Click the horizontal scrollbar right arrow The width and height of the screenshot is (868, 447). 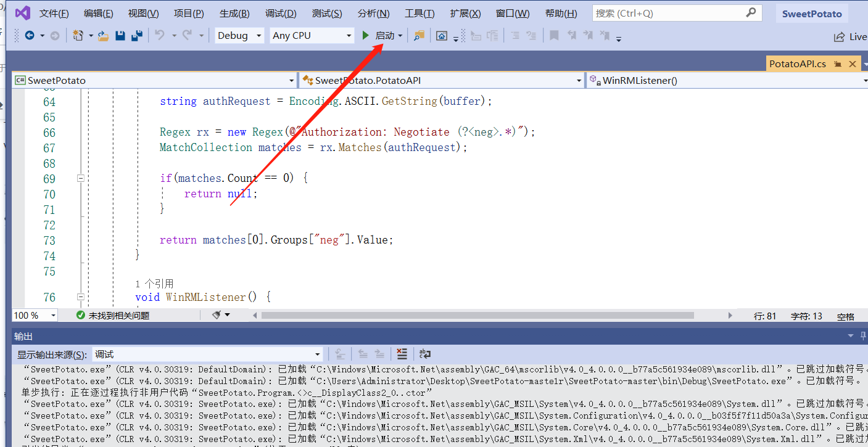click(x=730, y=315)
